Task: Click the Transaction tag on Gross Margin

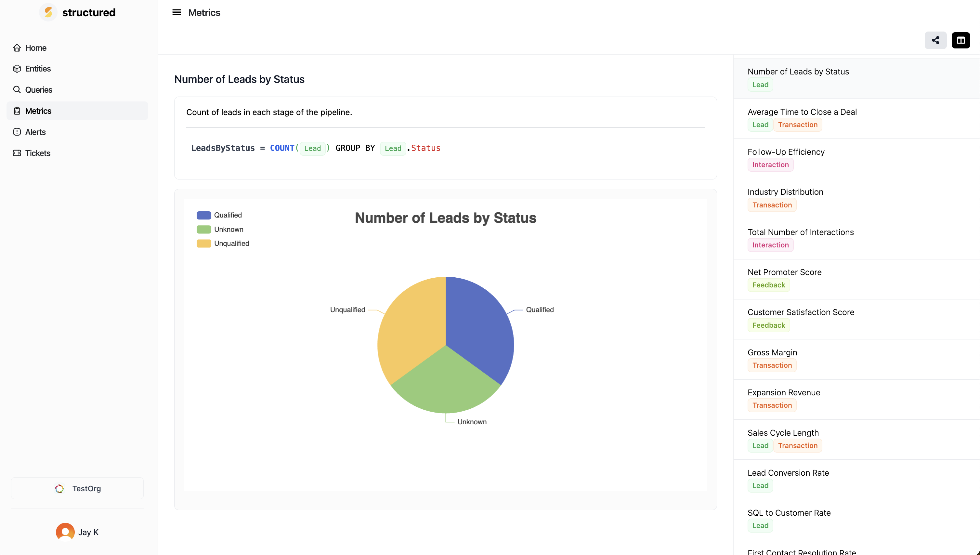Action: click(772, 365)
